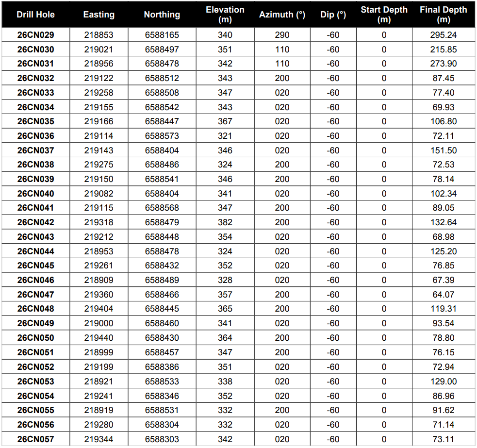Click the Drill Hole column header
Image resolution: width=477 pixels, height=448 pixels.
[x=35, y=15]
